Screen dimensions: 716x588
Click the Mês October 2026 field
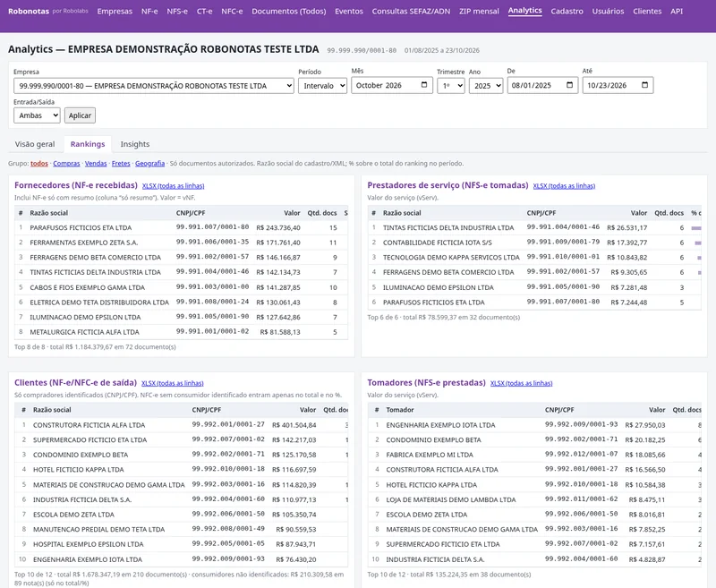point(392,85)
